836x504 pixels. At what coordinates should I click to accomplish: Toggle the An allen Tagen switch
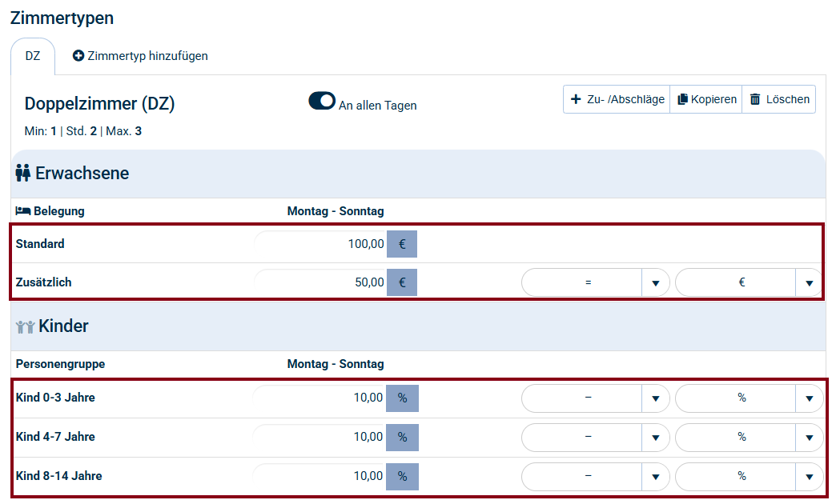(x=322, y=102)
